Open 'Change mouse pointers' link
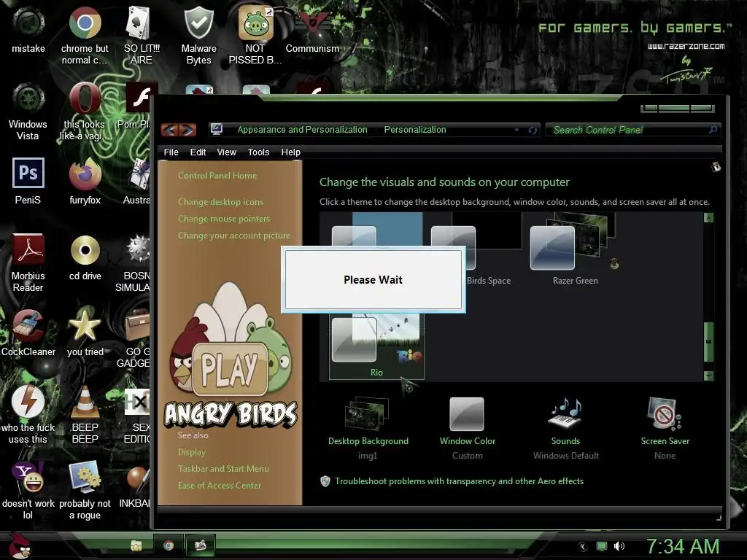The height and width of the screenshot is (560, 747). pyautogui.click(x=224, y=219)
